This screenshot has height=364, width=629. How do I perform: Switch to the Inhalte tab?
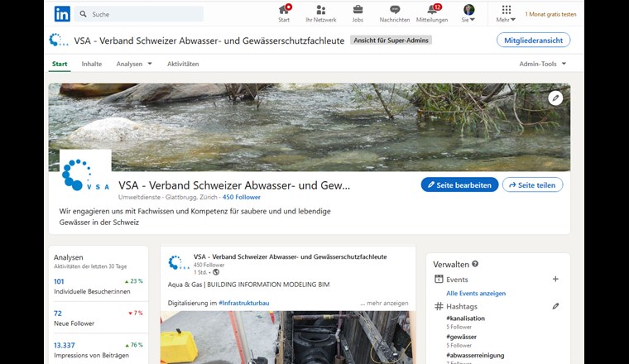tap(92, 64)
